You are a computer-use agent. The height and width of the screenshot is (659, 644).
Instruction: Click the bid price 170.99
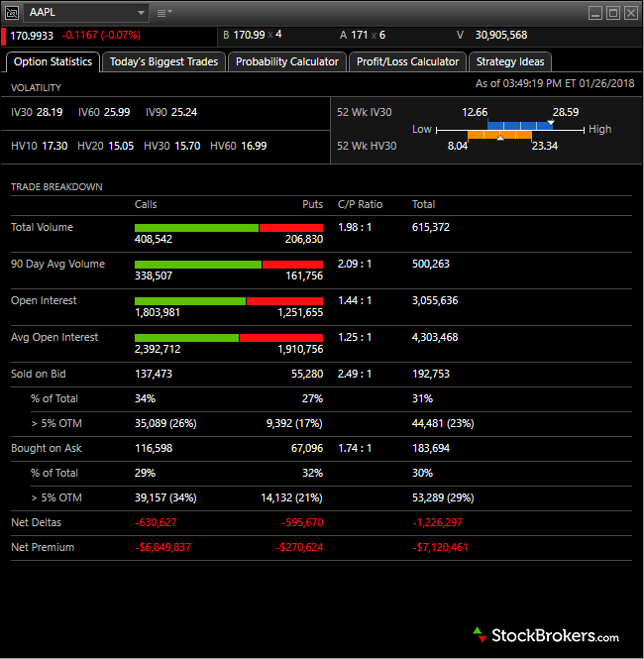249,35
